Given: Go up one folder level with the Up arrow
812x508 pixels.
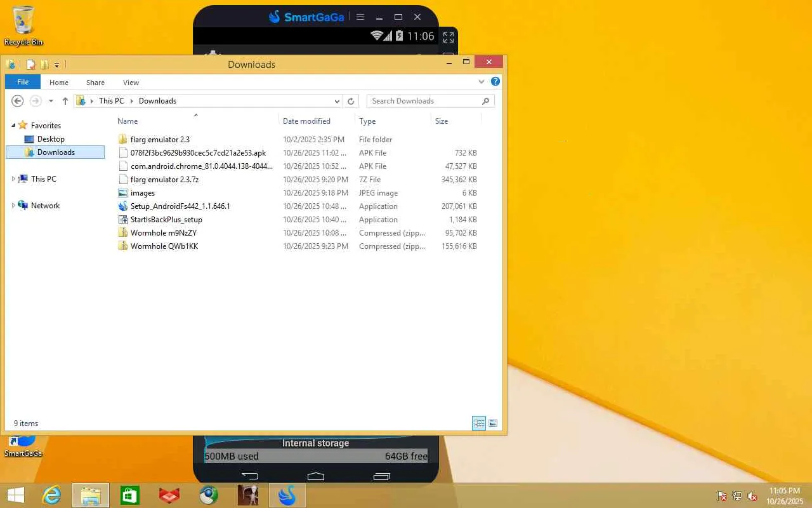Looking at the screenshot, I should [65, 101].
